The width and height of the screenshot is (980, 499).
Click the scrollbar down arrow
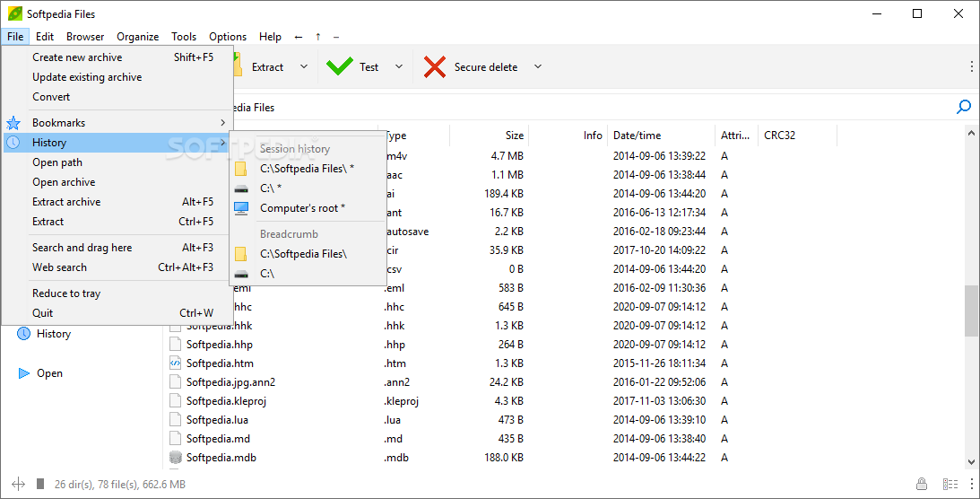971,461
